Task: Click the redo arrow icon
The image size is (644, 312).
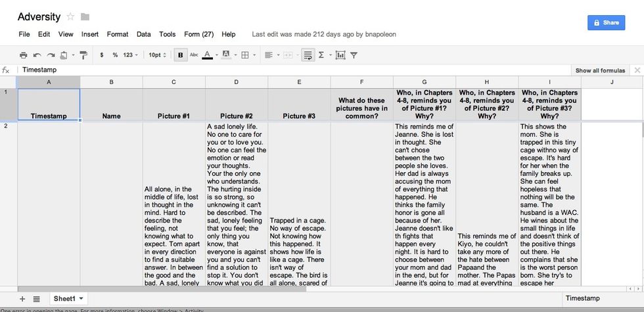Action: point(51,55)
